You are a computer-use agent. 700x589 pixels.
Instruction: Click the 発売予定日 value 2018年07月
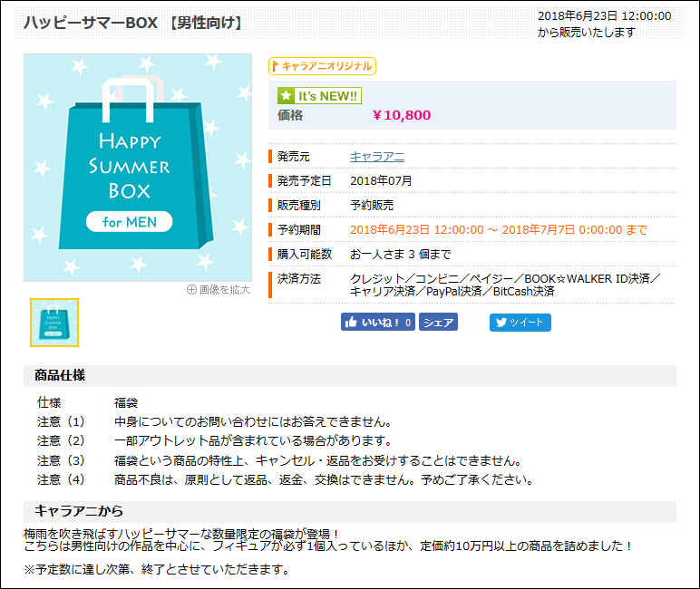[x=381, y=181]
